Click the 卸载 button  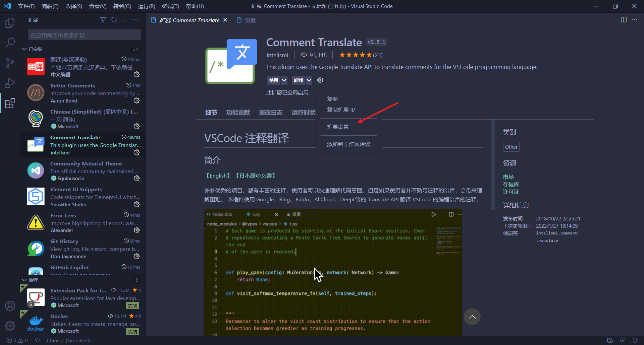point(298,80)
